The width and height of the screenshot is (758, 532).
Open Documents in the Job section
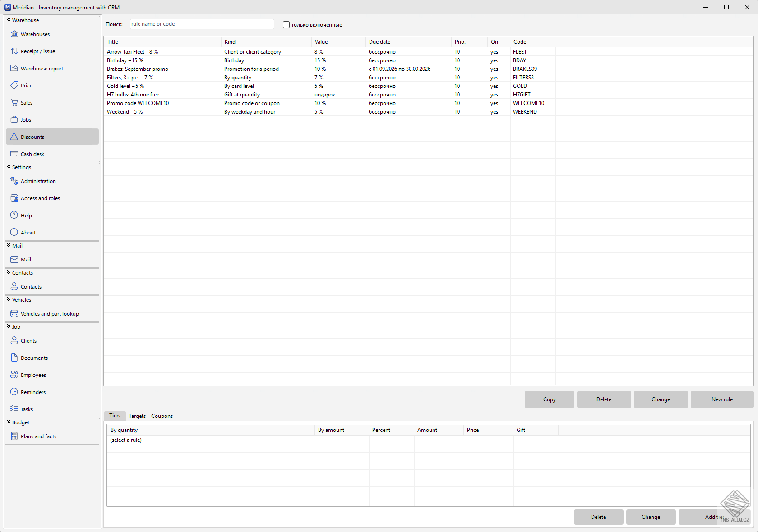coord(52,358)
